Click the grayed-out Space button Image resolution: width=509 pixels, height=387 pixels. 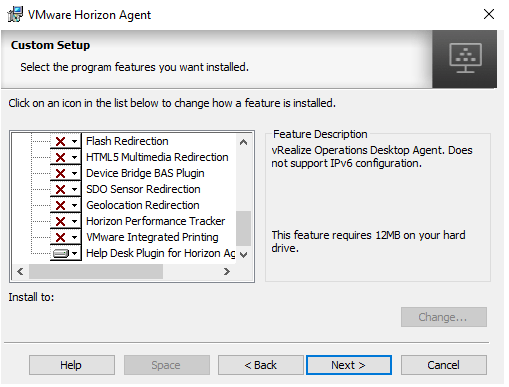pos(167,365)
